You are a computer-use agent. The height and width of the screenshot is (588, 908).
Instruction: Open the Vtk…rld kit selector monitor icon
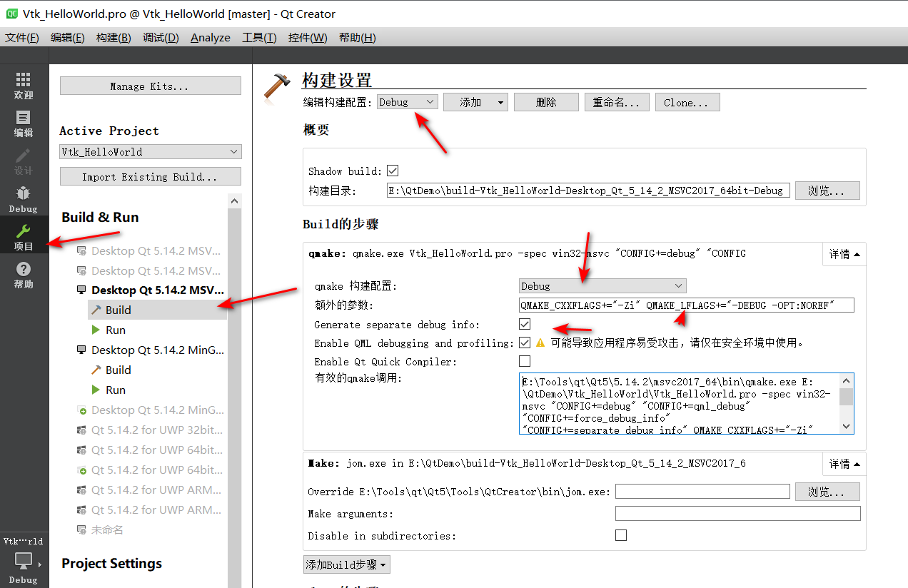coord(24,562)
